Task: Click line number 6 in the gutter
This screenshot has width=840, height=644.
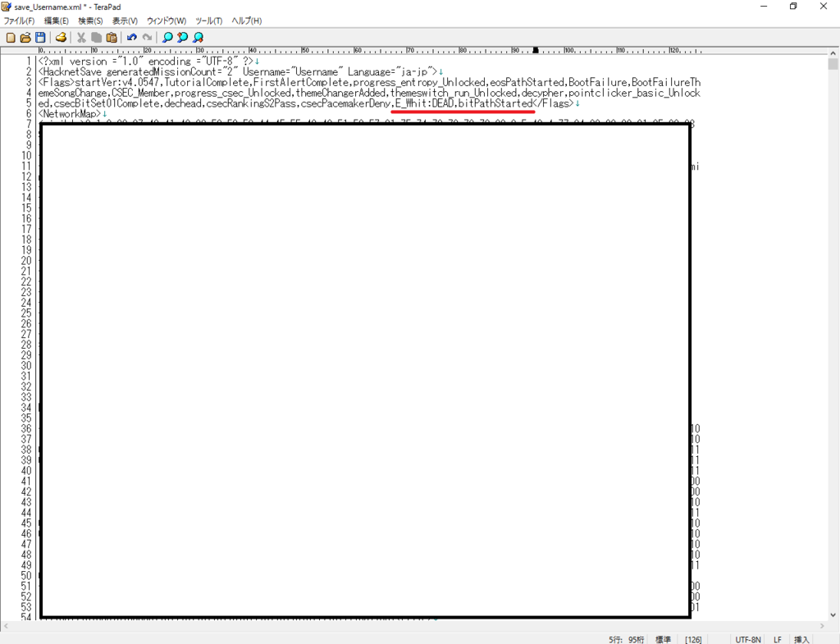Action: (29, 114)
